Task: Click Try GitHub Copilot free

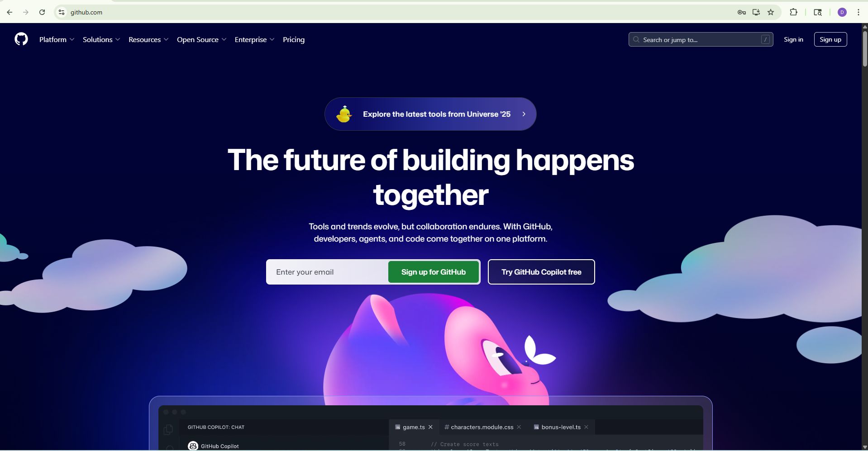Action: [x=541, y=272]
